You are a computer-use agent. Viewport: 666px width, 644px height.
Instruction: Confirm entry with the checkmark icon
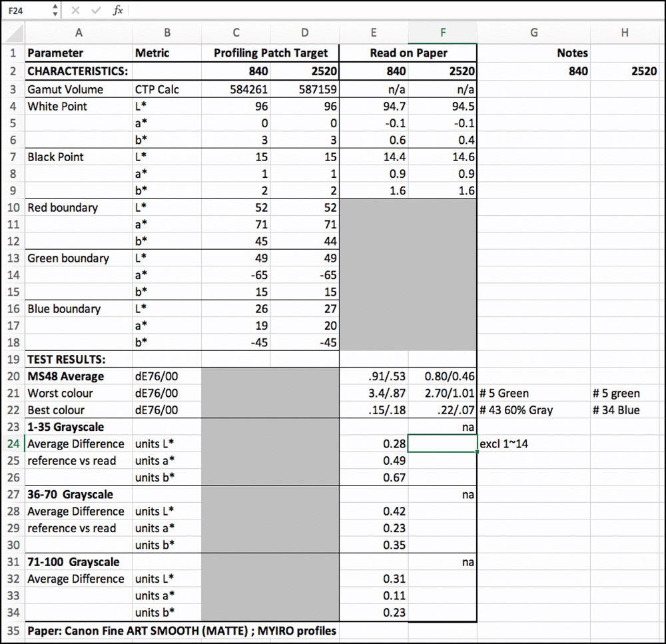(x=96, y=11)
